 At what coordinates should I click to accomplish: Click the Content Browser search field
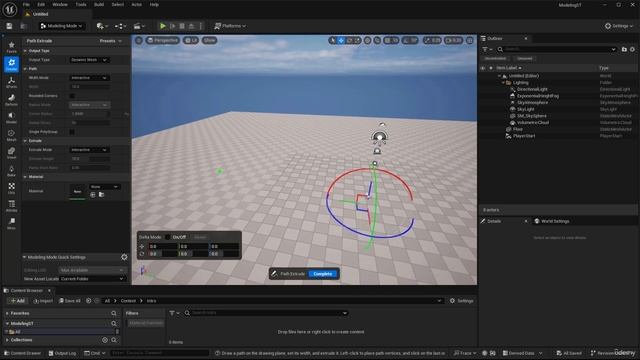pos(267,313)
